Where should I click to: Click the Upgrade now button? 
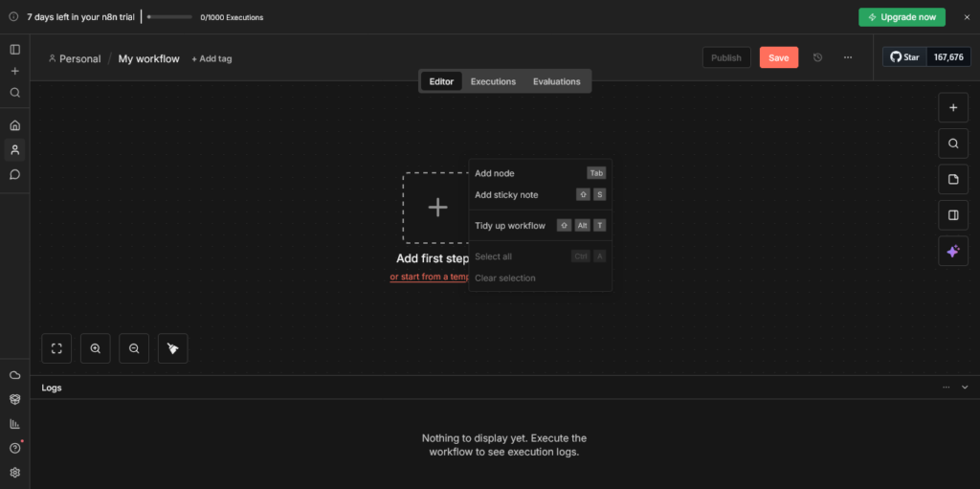pyautogui.click(x=902, y=17)
